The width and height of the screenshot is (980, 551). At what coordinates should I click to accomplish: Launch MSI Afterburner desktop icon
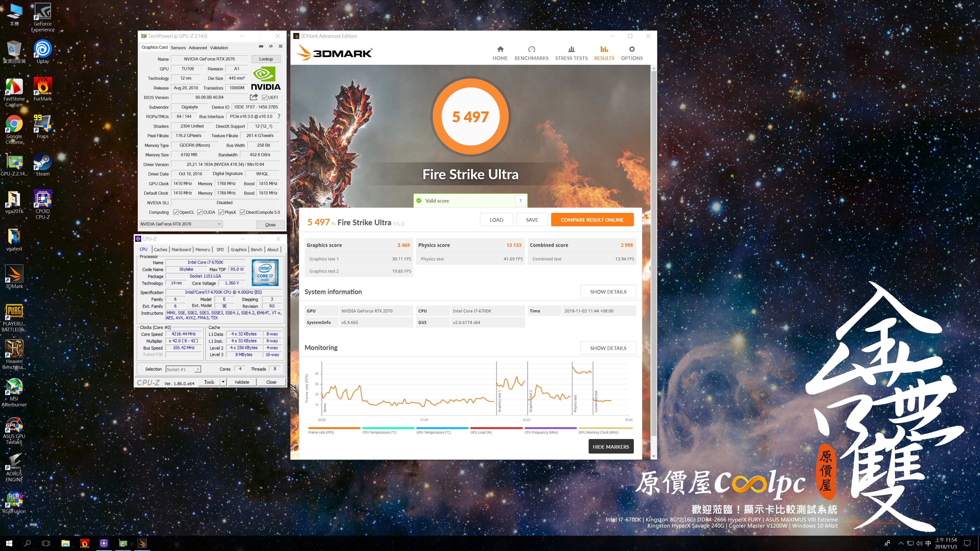tap(14, 392)
